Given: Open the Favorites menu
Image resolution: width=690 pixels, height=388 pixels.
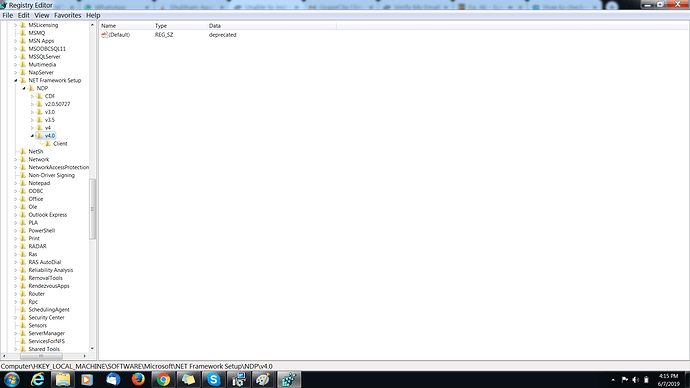Looking at the screenshot, I should pyautogui.click(x=67, y=15).
